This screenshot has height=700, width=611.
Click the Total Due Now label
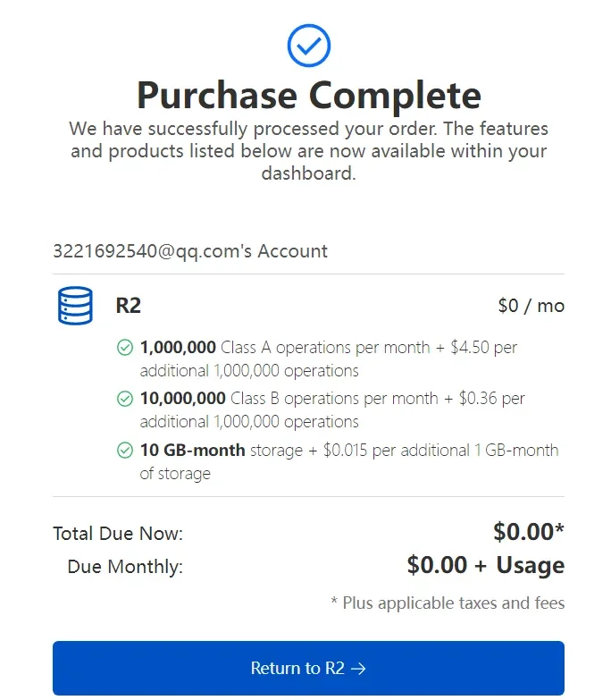[x=118, y=534]
